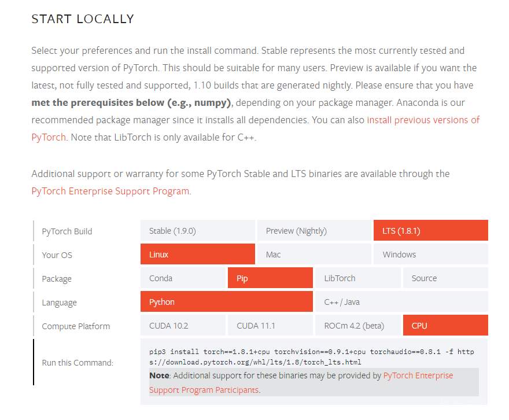This screenshot has height=420, width=509.
Task: Set the OS to Windows
Action: (x=430, y=255)
